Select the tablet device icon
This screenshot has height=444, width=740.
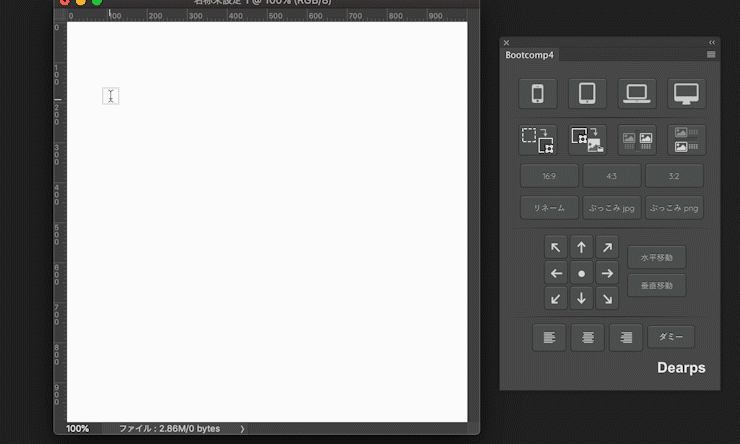tap(587, 94)
